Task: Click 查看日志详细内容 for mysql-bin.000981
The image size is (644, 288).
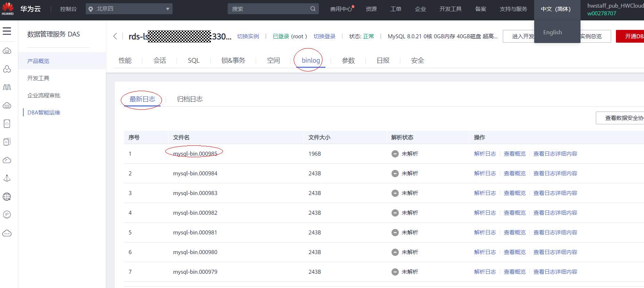Action: pos(555,233)
